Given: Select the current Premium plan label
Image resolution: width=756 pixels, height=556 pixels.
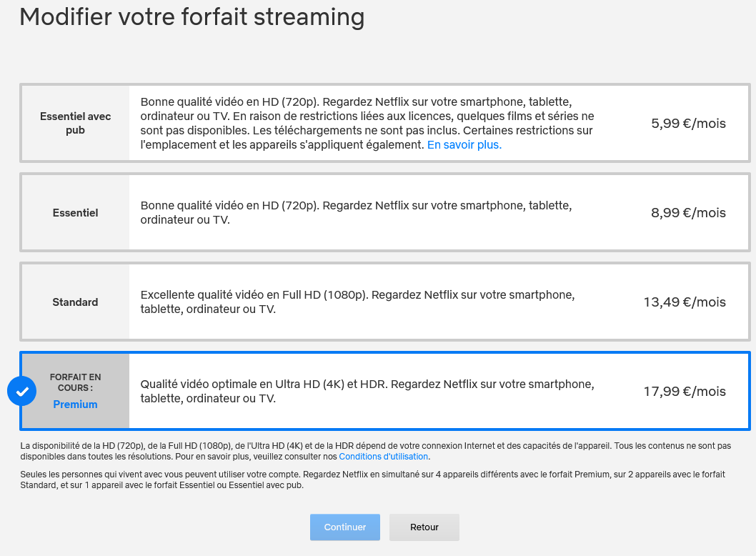Looking at the screenshot, I should point(75,404).
